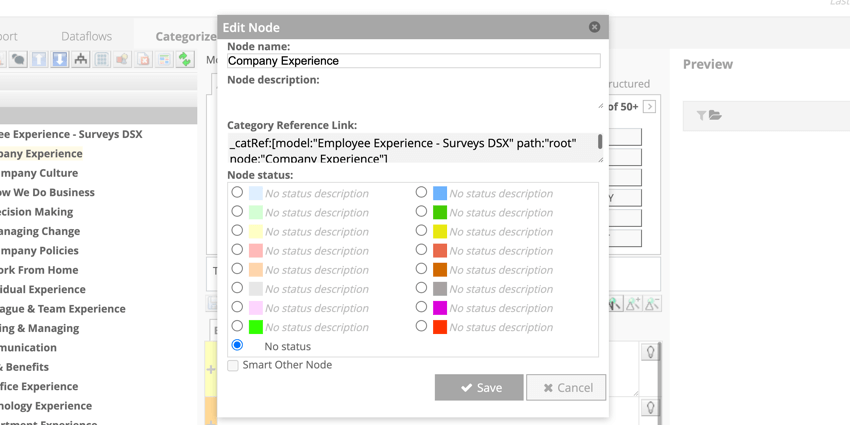Click the speech bubbles toolbar icon

point(18,60)
